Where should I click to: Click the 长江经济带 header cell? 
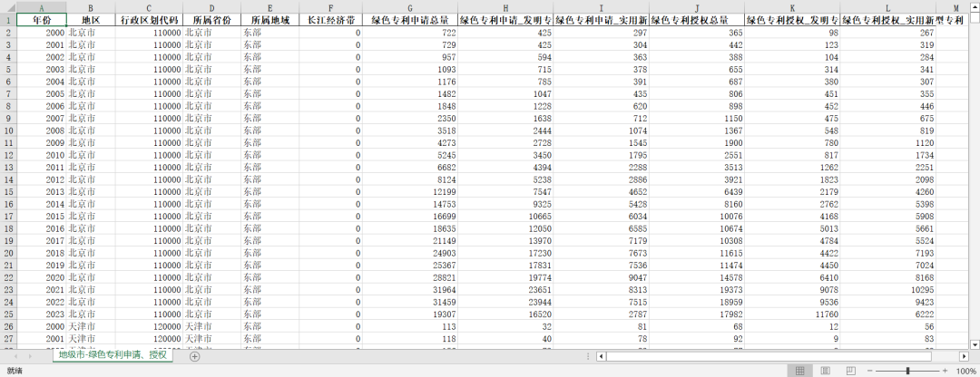[330, 20]
